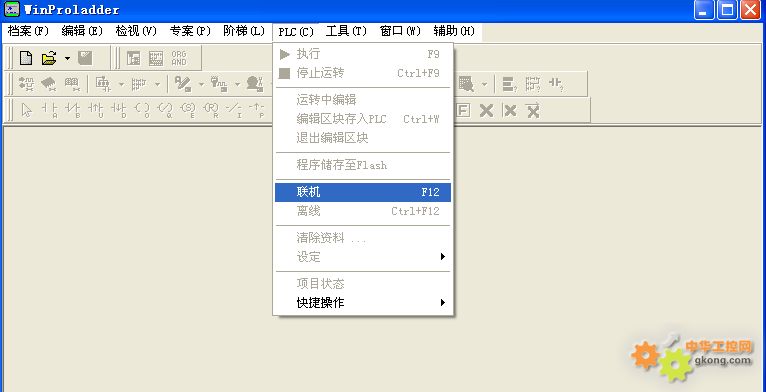Expand the plug waveform dropdown arrow
766x392 pixels.
click(237, 84)
